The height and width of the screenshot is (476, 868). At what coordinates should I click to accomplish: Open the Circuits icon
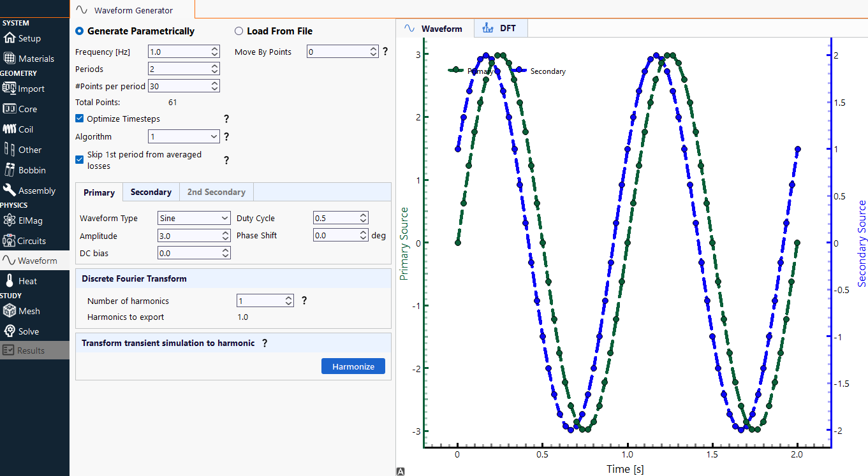pyautogui.click(x=10, y=241)
